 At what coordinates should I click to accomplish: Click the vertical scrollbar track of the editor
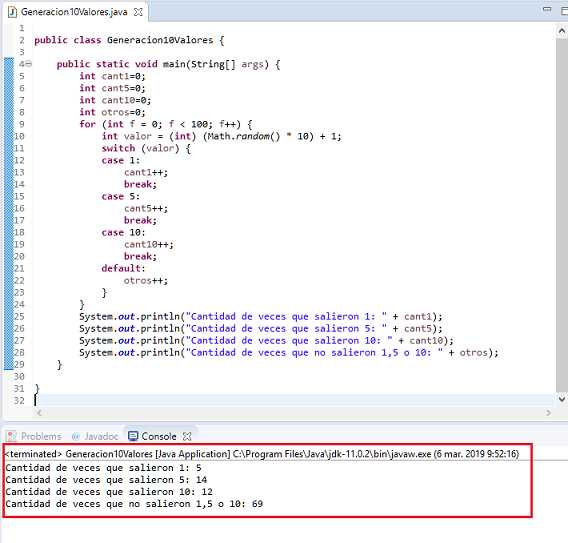point(561,215)
